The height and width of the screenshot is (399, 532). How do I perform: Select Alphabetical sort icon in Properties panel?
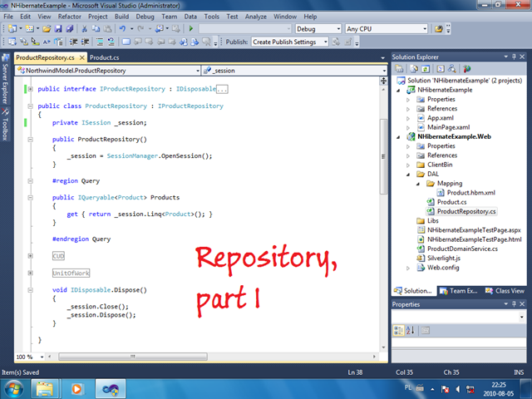(x=410, y=330)
